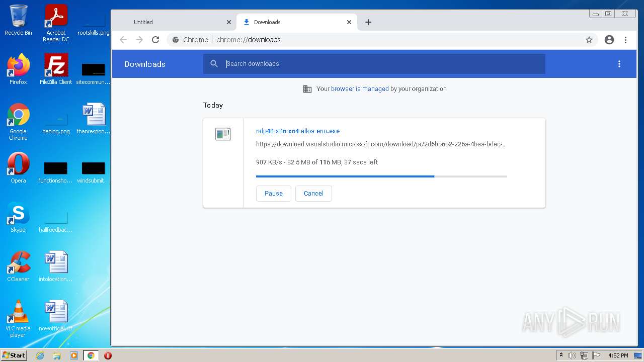Select the Google Chrome desktop shortcut
The width and height of the screenshot is (644, 362).
coord(18,122)
